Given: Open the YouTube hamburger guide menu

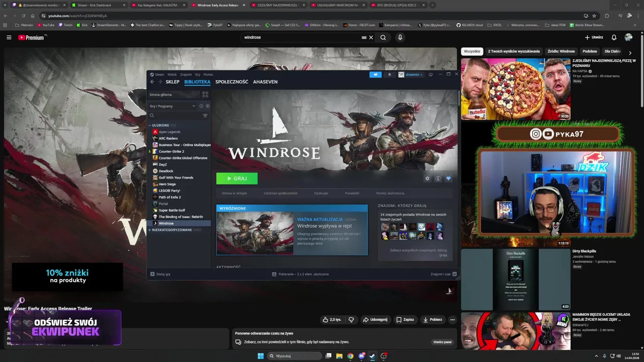Looking at the screenshot, I should 9,37.
